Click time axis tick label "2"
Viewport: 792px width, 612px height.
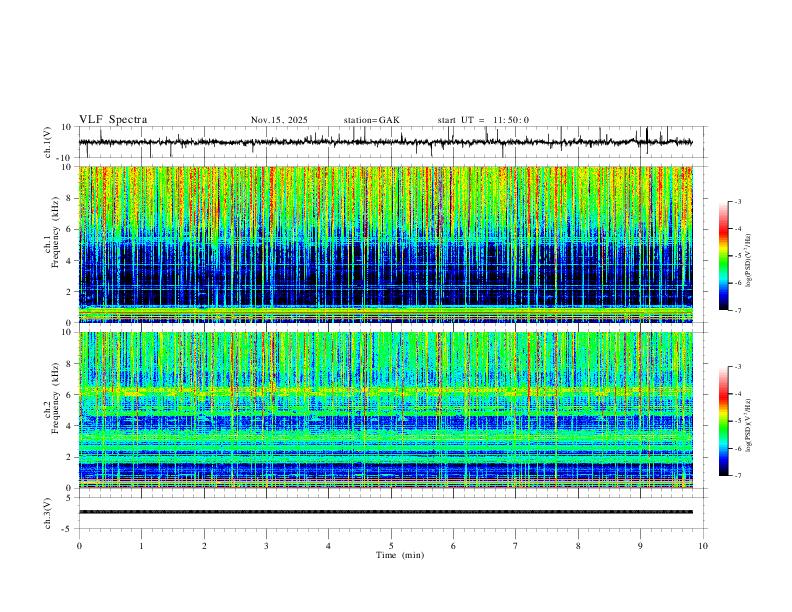pyautogui.click(x=204, y=546)
